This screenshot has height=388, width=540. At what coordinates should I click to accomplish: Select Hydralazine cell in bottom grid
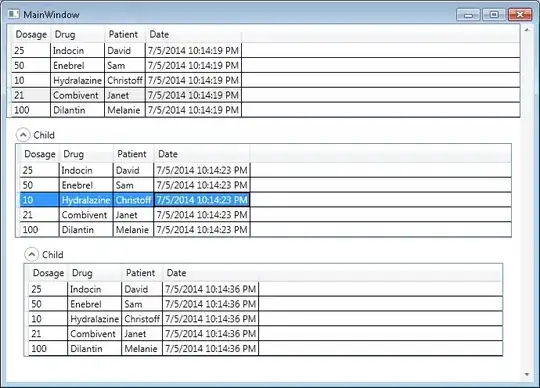[95, 319]
